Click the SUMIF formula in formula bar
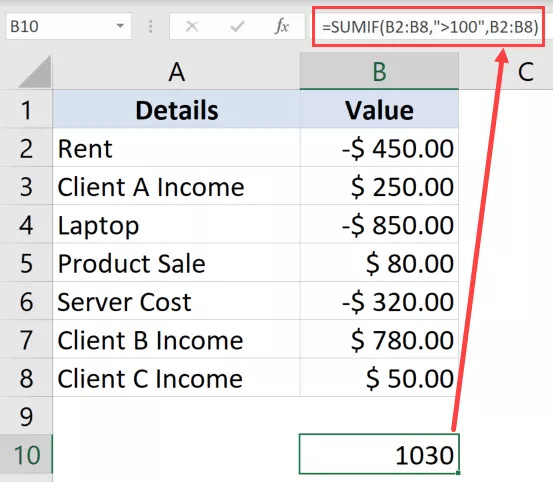 pyautogui.click(x=429, y=26)
